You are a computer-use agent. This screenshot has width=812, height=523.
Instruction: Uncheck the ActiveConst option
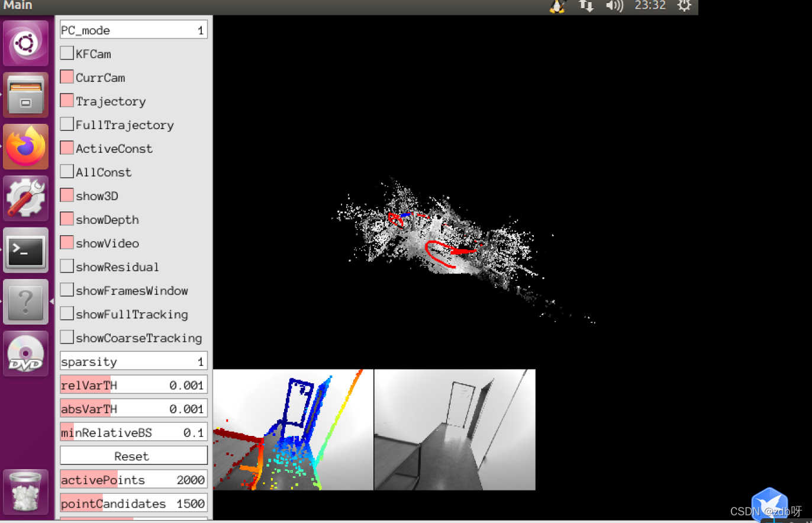[x=67, y=148]
